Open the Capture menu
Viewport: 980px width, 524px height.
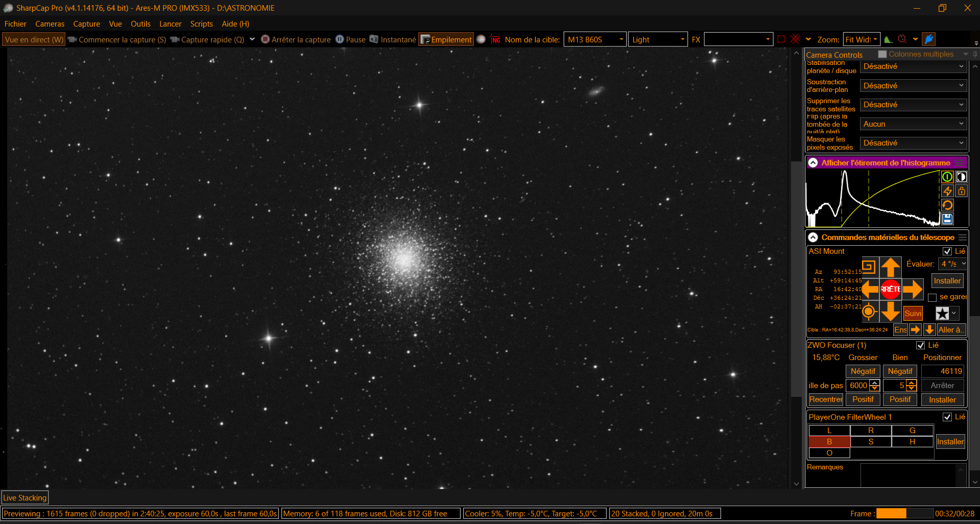coord(87,24)
